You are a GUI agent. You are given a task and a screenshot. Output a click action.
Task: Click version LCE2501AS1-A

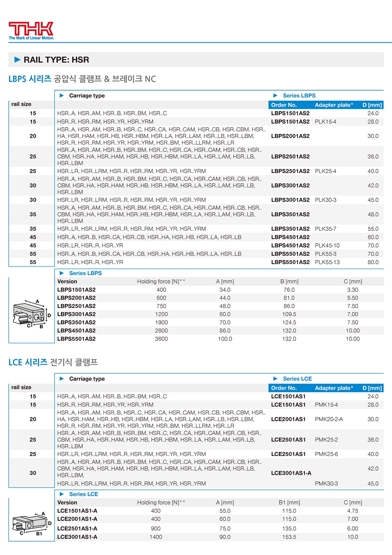[77, 529]
